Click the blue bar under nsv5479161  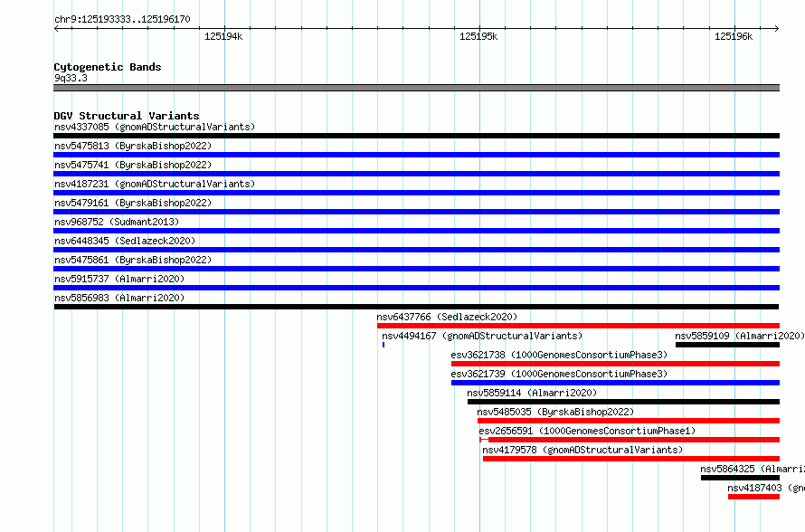[416, 212]
